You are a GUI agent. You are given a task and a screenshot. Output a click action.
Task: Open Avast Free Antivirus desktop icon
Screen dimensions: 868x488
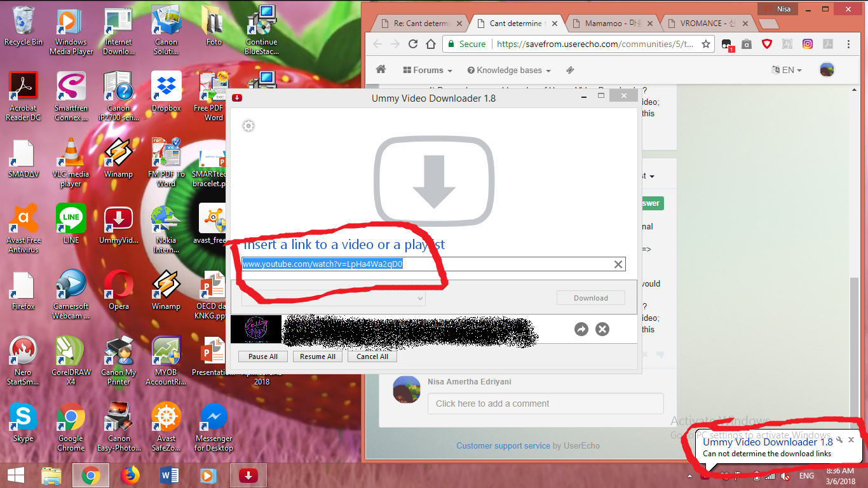pyautogui.click(x=24, y=229)
